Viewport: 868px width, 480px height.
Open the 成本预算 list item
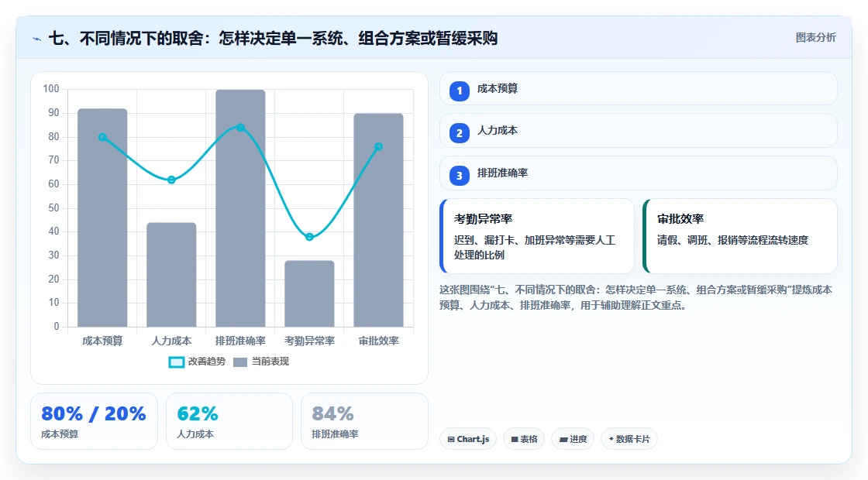pos(638,88)
